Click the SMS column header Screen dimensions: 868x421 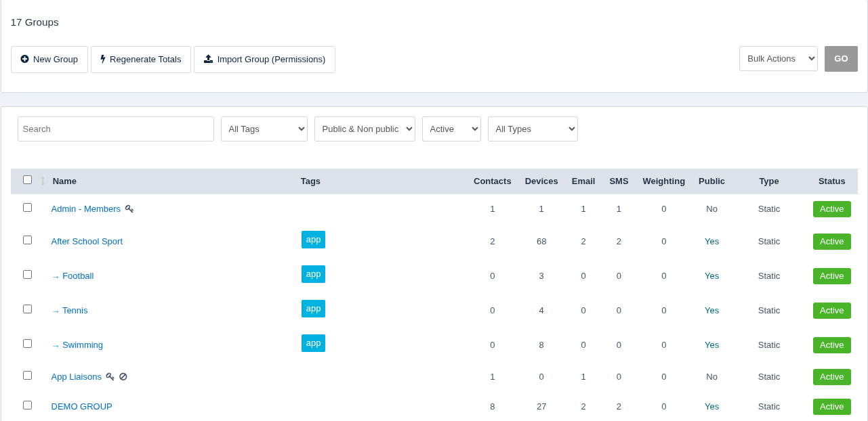(x=619, y=181)
